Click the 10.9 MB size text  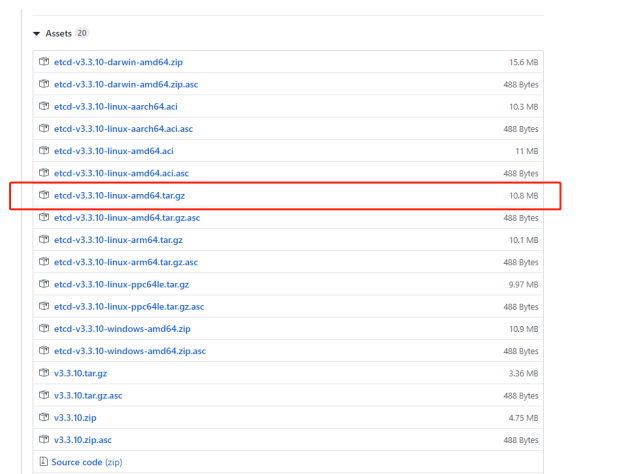coord(523,329)
